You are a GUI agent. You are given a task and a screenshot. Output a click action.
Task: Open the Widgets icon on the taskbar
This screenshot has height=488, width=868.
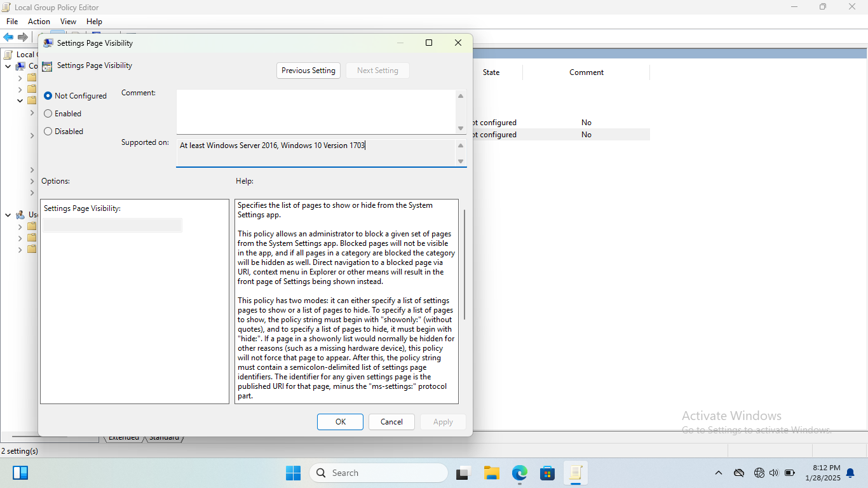20,473
